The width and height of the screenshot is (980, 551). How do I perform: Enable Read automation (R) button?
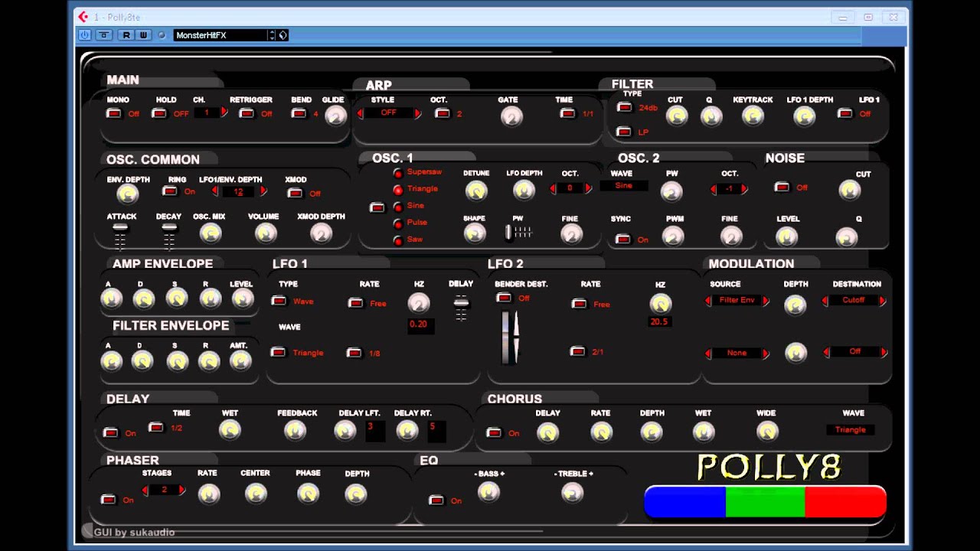[x=126, y=35]
